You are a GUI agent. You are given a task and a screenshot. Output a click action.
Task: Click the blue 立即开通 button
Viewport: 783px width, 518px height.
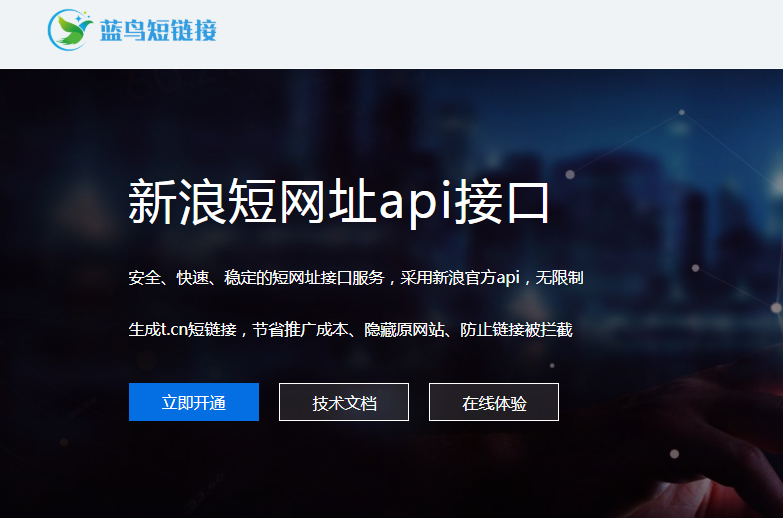[x=194, y=402]
